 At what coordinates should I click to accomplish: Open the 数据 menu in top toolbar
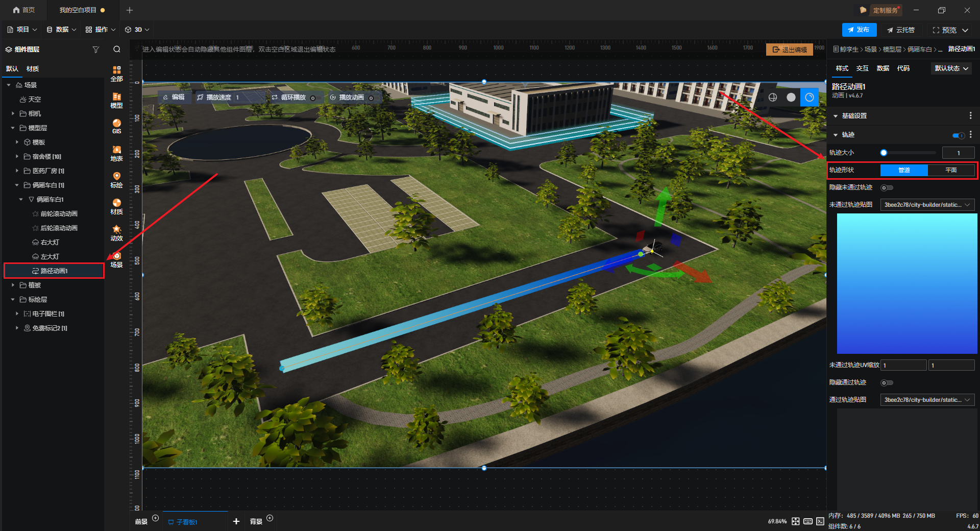(61, 30)
